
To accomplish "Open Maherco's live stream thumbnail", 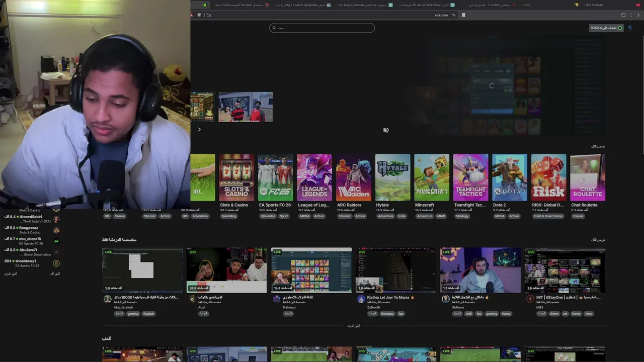I will coord(311,270).
